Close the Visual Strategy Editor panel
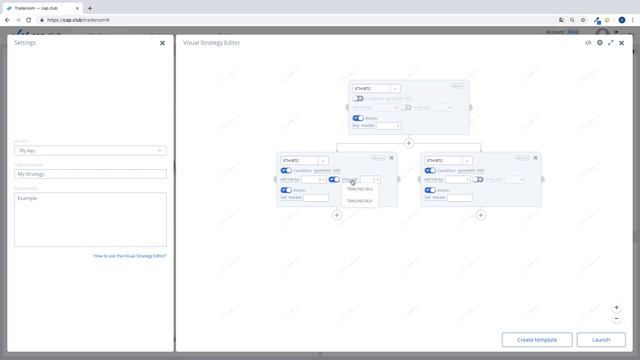Viewport: 640px width, 360px height. (622, 42)
